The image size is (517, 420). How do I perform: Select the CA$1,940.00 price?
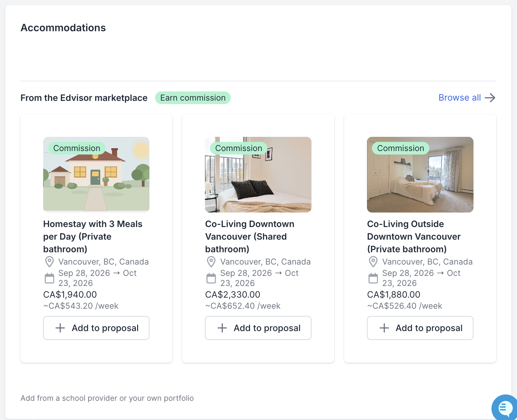[70, 295]
